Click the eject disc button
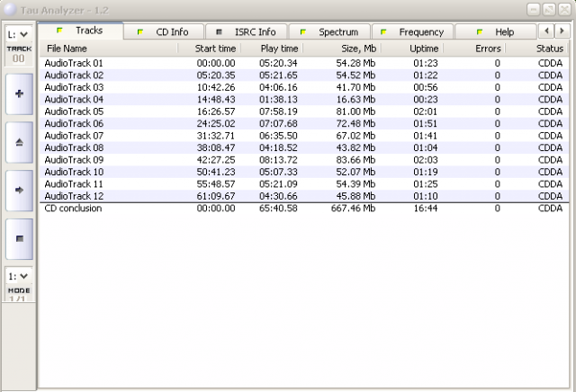Image resolution: width=576 pixels, height=392 pixels. point(20,142)
